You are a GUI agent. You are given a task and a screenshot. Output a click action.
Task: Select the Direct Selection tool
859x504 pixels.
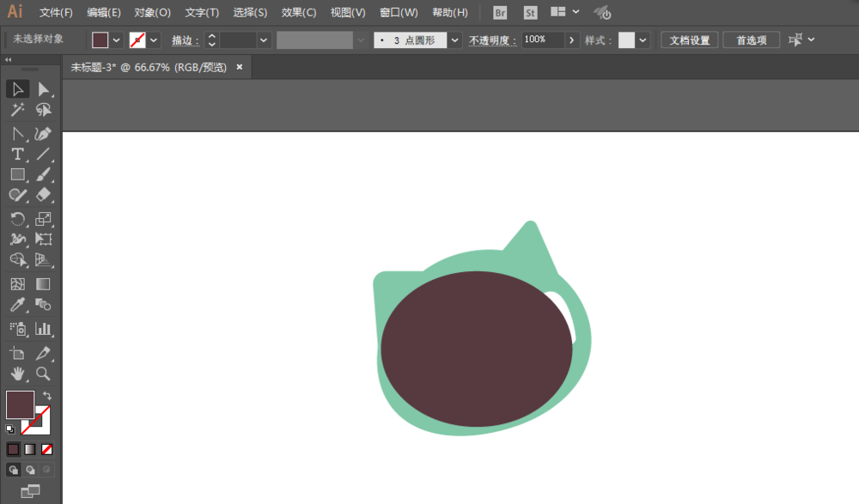[43, 89]
